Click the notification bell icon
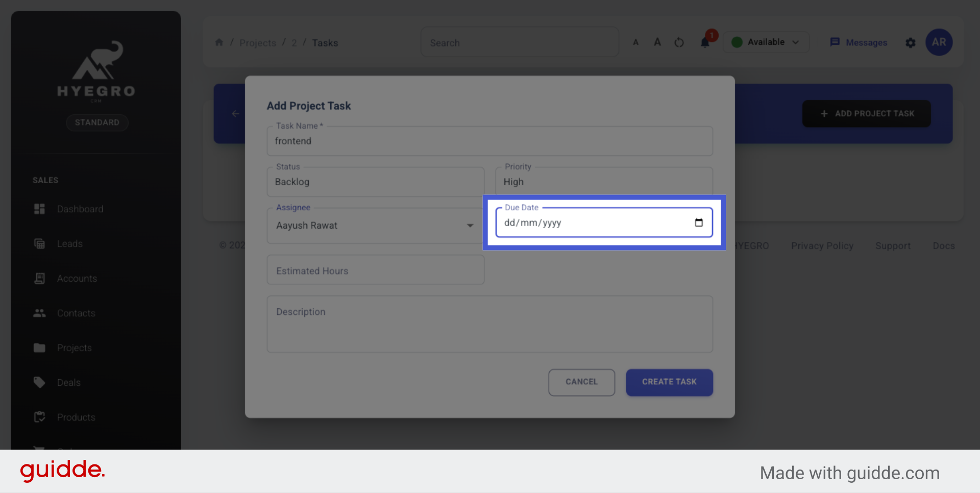 [x=705, y=42]
